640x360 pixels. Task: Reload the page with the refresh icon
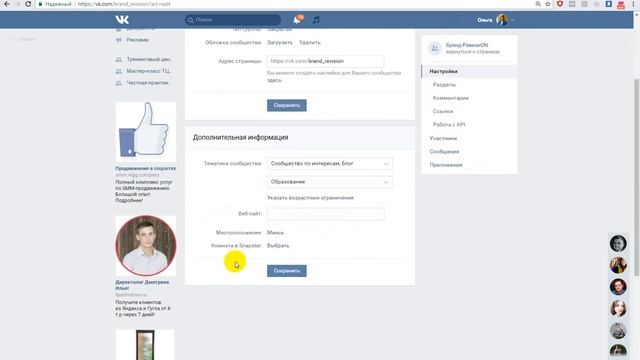pyautogui.click(x=28, y=4)
